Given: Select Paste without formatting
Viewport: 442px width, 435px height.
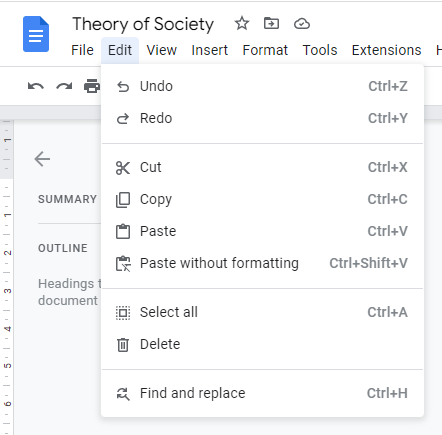Looking at the screenshot, I should pos(262,263).
